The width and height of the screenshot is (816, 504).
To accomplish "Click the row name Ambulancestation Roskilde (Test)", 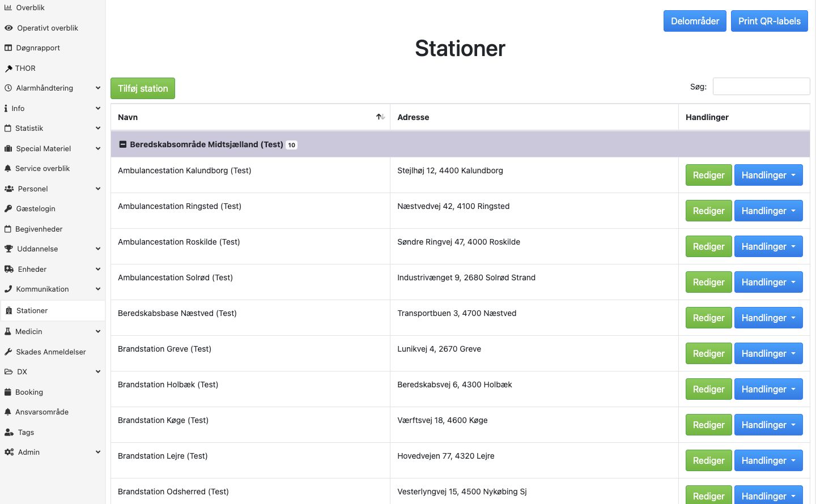I will [x=179, y=242].
